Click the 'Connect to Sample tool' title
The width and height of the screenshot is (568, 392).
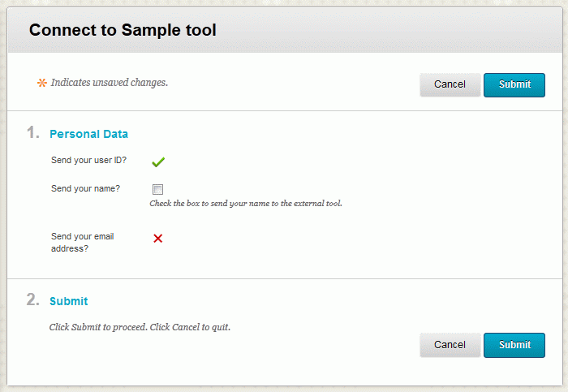pos(123,31)
